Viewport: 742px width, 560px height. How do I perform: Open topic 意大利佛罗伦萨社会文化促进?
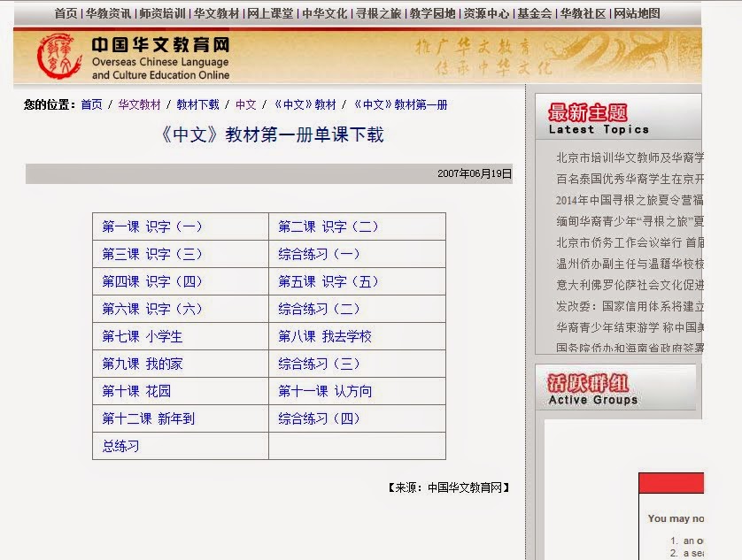point(630,285)
